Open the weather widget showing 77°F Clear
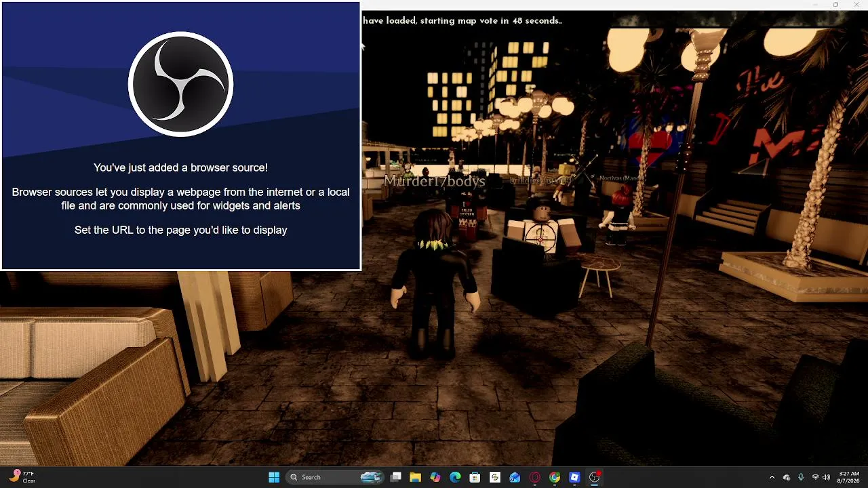The width and height of the screenshot is (868, 488). click(x=22, y=477)
